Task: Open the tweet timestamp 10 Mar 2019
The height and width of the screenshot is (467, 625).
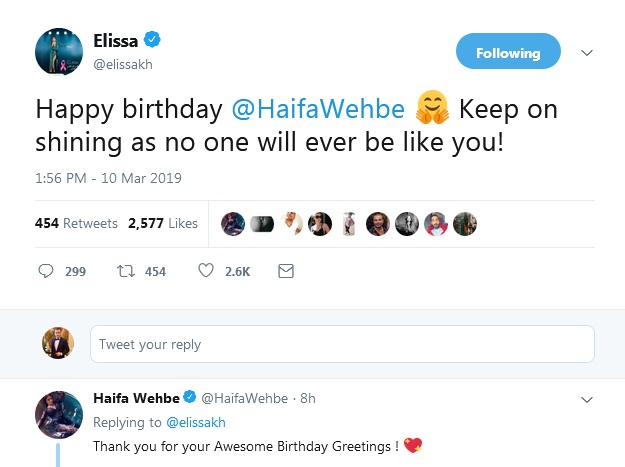Action: point(108,179)
